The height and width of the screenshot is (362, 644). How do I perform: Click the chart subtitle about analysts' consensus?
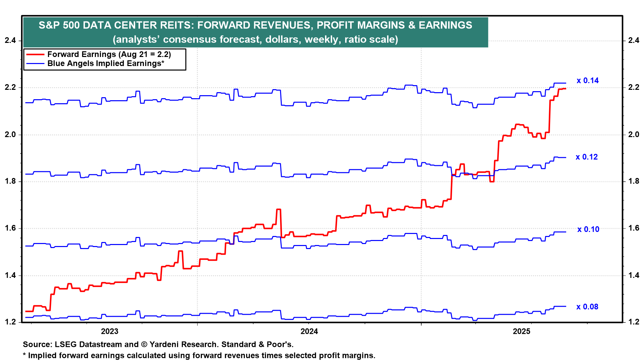click(x=255, y=39)
